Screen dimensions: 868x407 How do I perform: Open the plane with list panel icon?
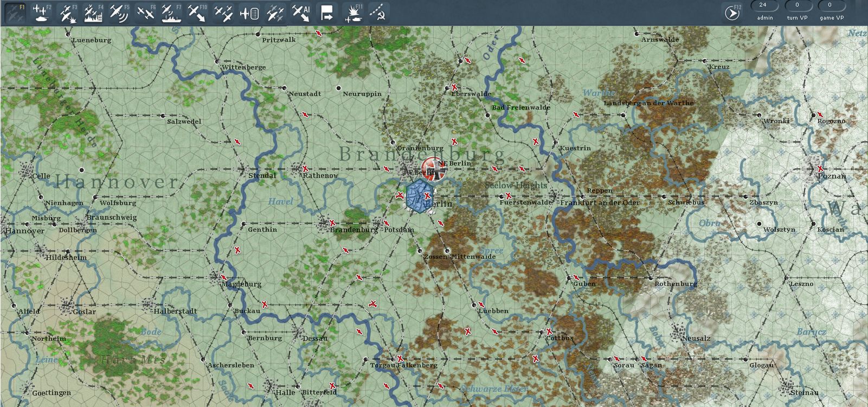[249, 12]
